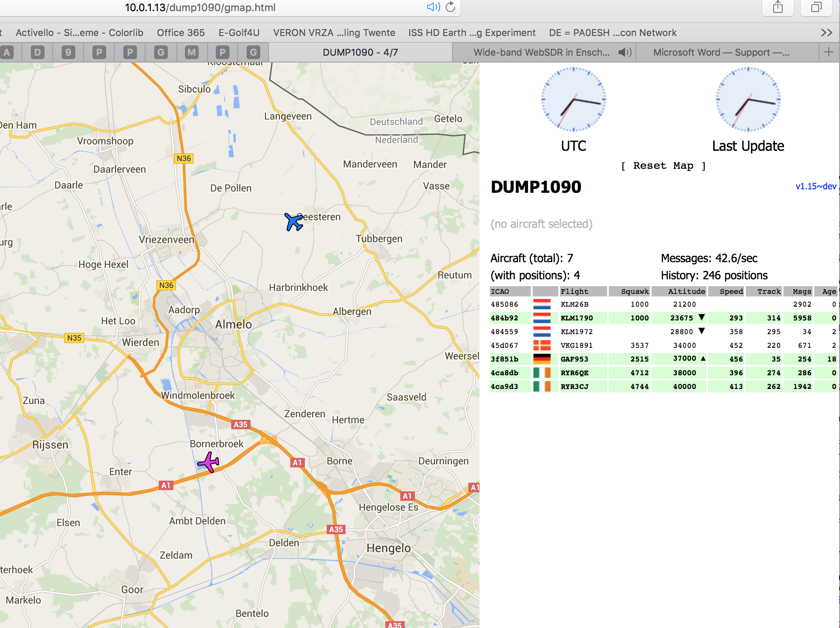
Task: Open a new tab with plus icon
Action: click(x=828, y=52)
